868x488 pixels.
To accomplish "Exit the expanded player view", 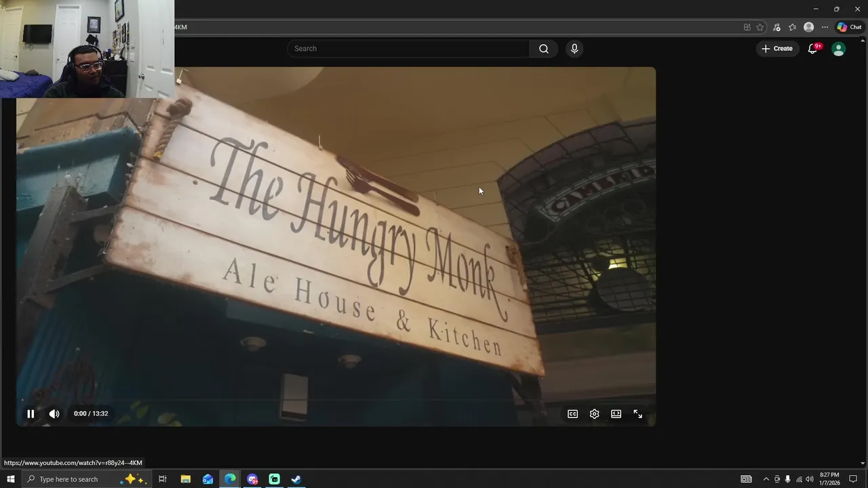I will (637, 413).
